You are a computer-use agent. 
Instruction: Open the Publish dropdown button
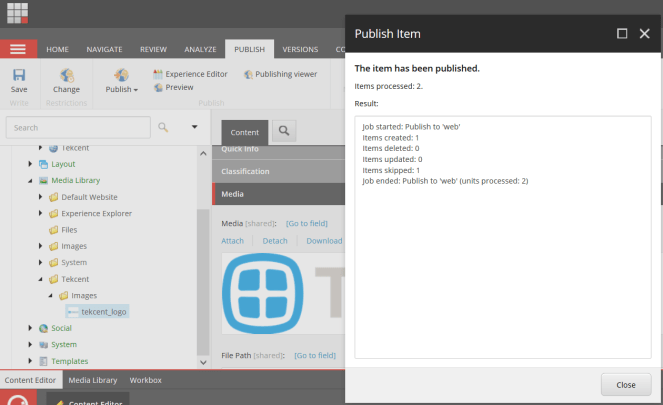pyautogui.click(x=122, y=89)
